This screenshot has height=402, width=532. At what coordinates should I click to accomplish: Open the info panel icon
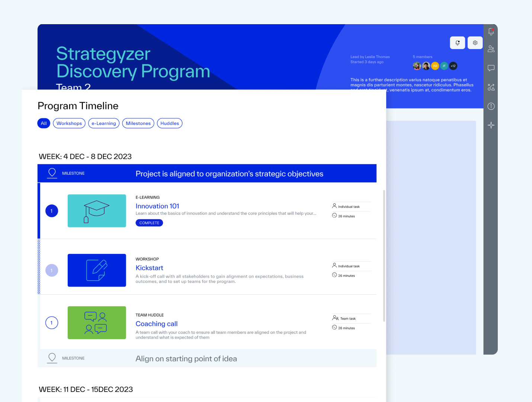(x=491, y=106)
